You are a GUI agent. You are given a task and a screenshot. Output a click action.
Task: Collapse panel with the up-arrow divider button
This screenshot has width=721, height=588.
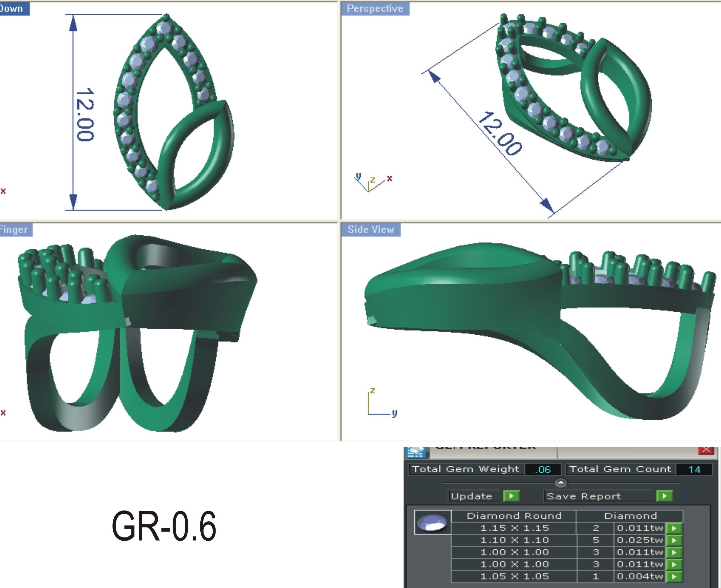(561, 482)
